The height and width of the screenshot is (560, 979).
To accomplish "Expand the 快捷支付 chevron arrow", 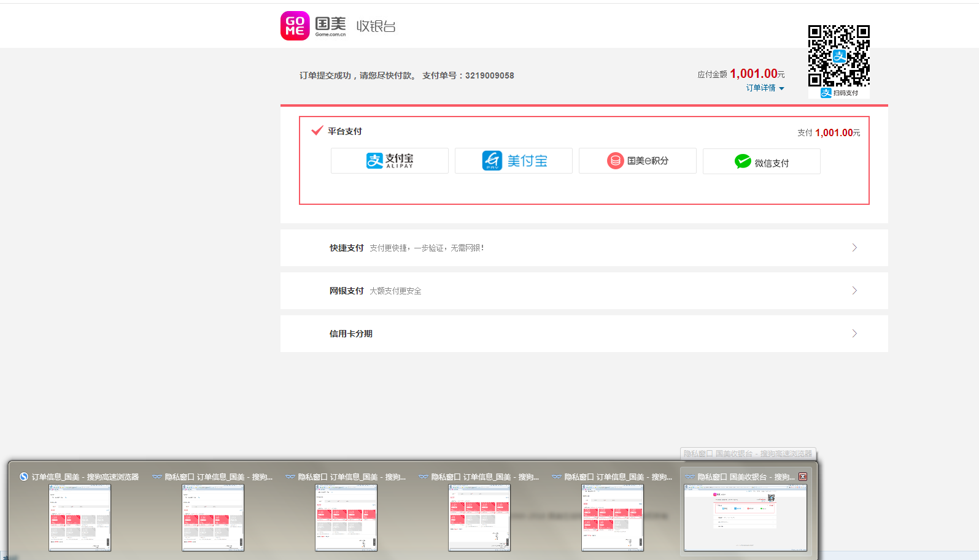I will [x=854, y=248].
